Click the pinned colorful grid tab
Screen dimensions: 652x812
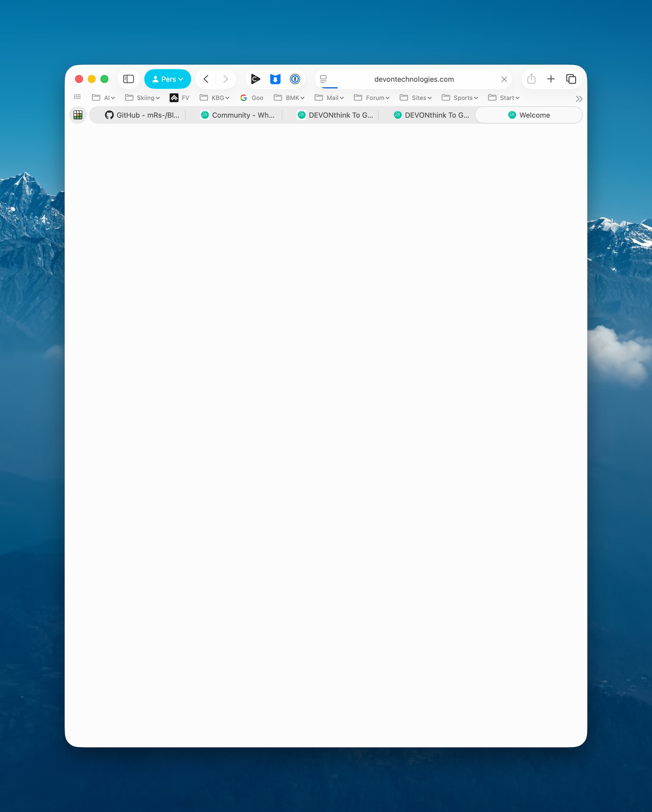click(x=78, y=115)
